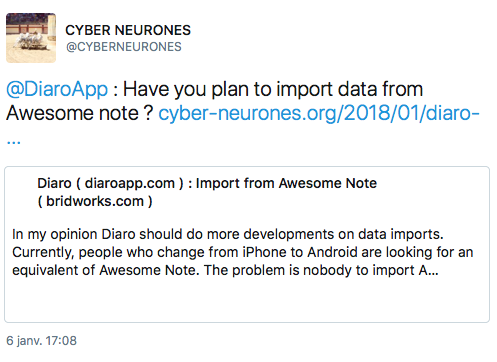Open the @DiaroApp mention
This screenshot has width=497, height=362.
(57, 89)
